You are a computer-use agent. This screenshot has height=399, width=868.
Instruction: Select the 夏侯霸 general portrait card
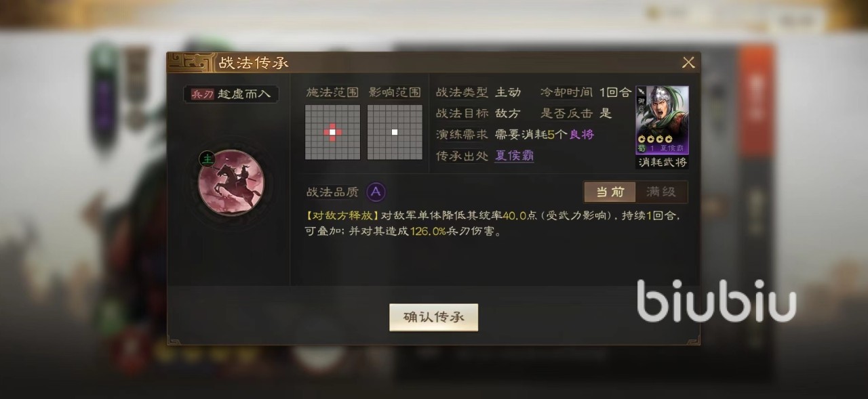click(x=663, y=121)
